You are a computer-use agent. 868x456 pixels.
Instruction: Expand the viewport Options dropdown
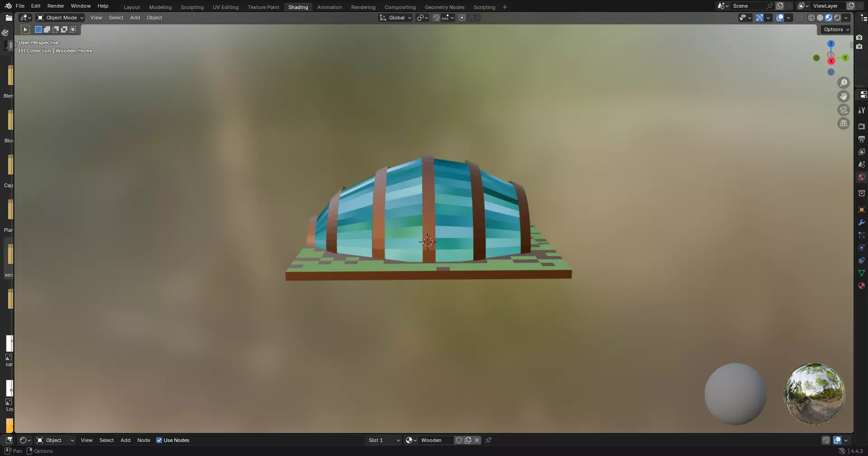click(x=836, y=29)
